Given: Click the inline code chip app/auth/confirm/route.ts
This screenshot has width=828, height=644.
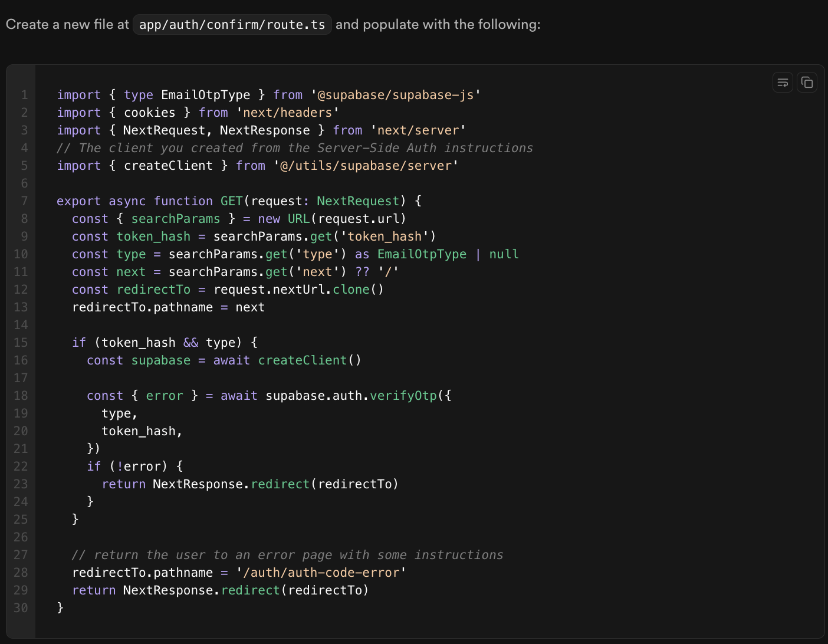Looking at the screenshot, I should coord(232,24).
